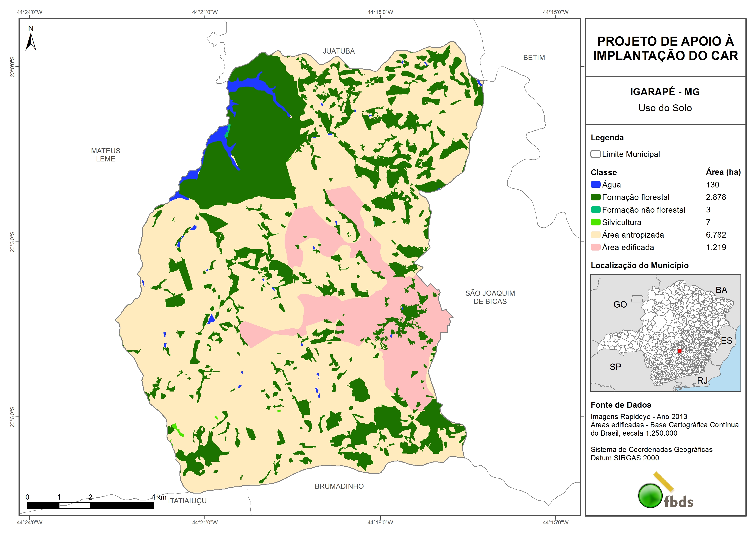Viewport: 756px width, 534px height.
Task: Click the IGARAPÉ - MG heading
Action: [665, 92]
